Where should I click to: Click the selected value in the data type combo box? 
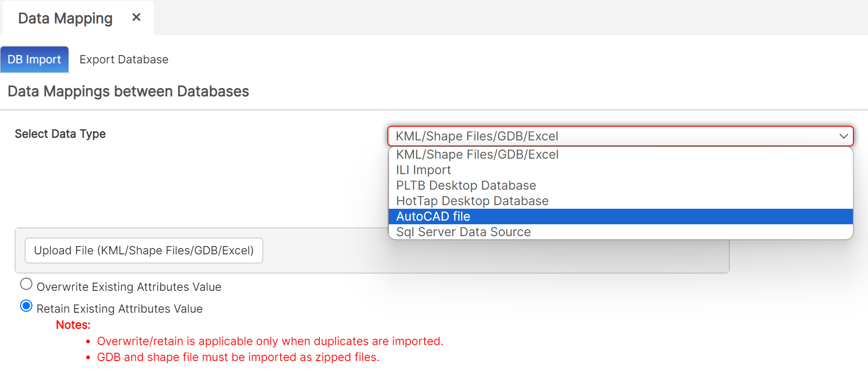[477, 136]
